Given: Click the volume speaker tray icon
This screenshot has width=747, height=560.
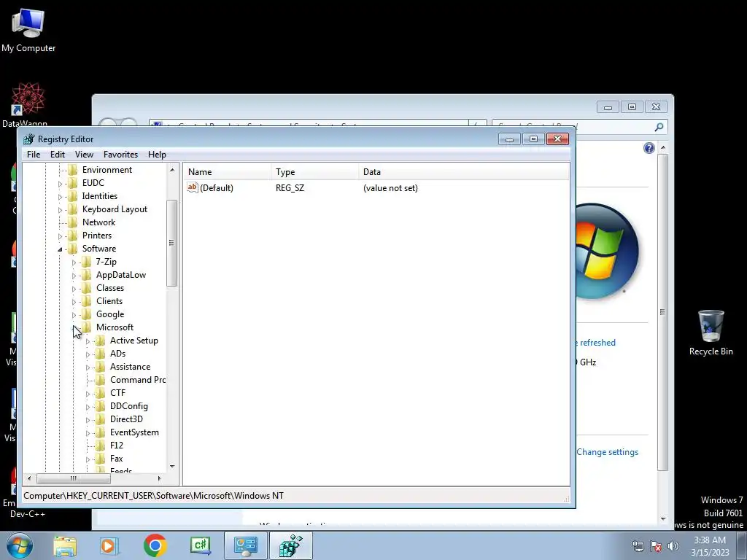Looking at the screenshot, I should coord(673,546).
